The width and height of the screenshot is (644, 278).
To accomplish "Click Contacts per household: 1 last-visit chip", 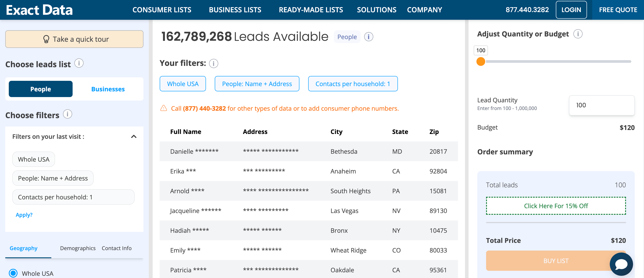I will (x=73, y=197).
